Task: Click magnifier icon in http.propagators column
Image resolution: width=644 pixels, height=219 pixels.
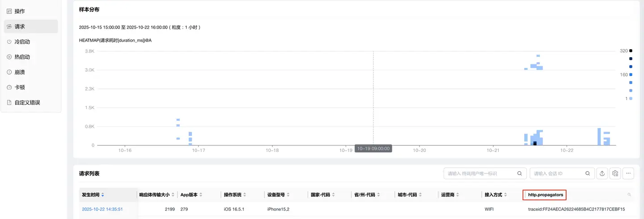Action: pos(629,195)
